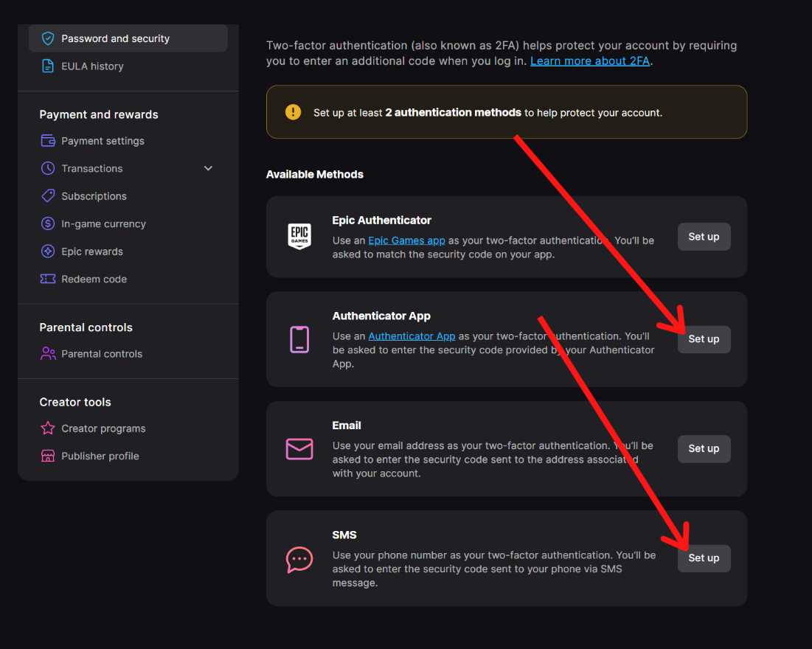Image resolution: width=812 pixels, height=649 pixels.
Task: Click the shield icon beside Password and security
Action: [48, 38]
